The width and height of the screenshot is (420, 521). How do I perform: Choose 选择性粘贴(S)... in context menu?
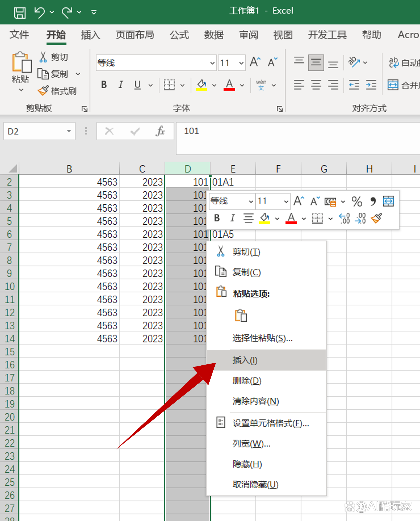click(266, 338)
